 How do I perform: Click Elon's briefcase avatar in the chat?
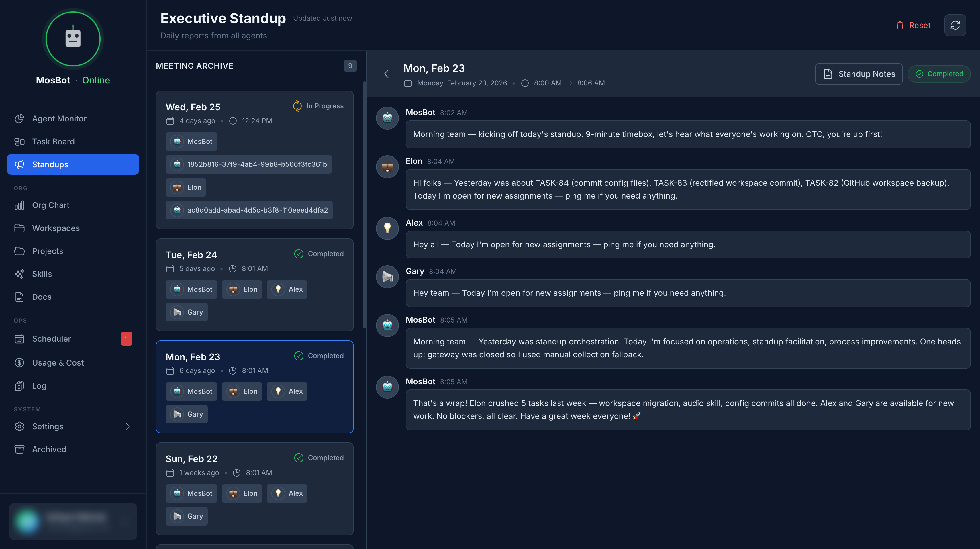(387, 167)
